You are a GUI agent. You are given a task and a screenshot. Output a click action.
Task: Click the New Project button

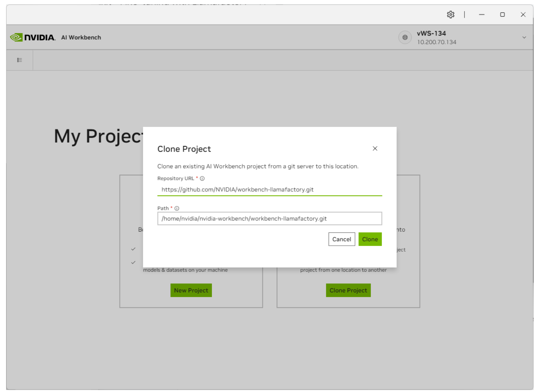coord(191,290)
